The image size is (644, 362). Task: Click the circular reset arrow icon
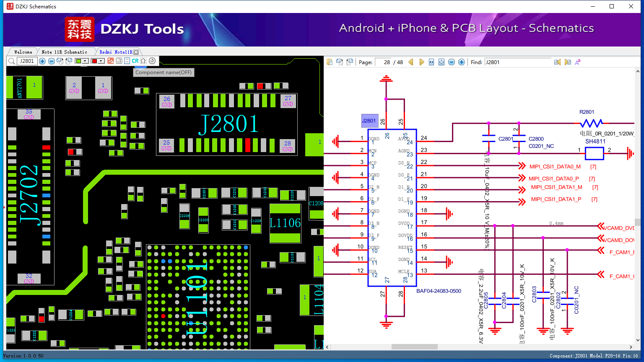point(152,61)
